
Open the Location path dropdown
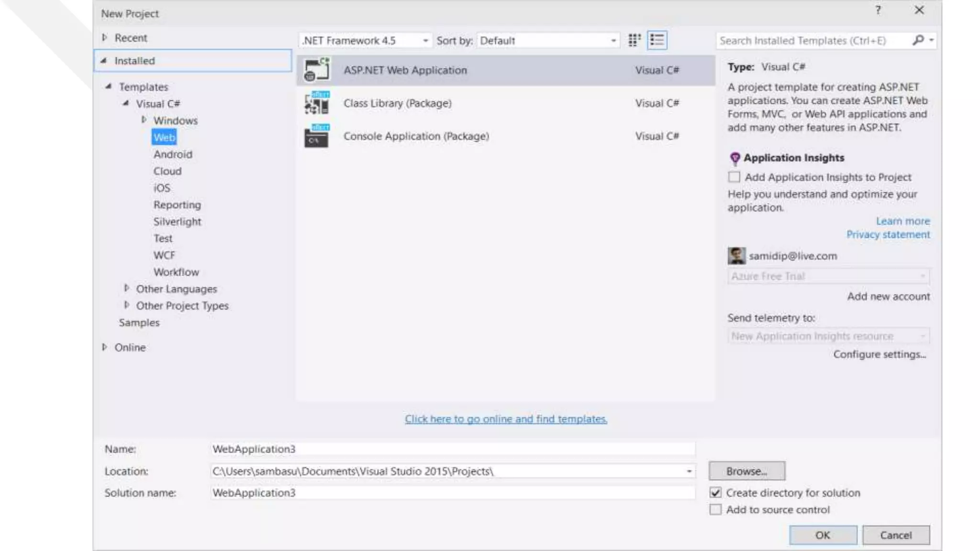point(689,471)
